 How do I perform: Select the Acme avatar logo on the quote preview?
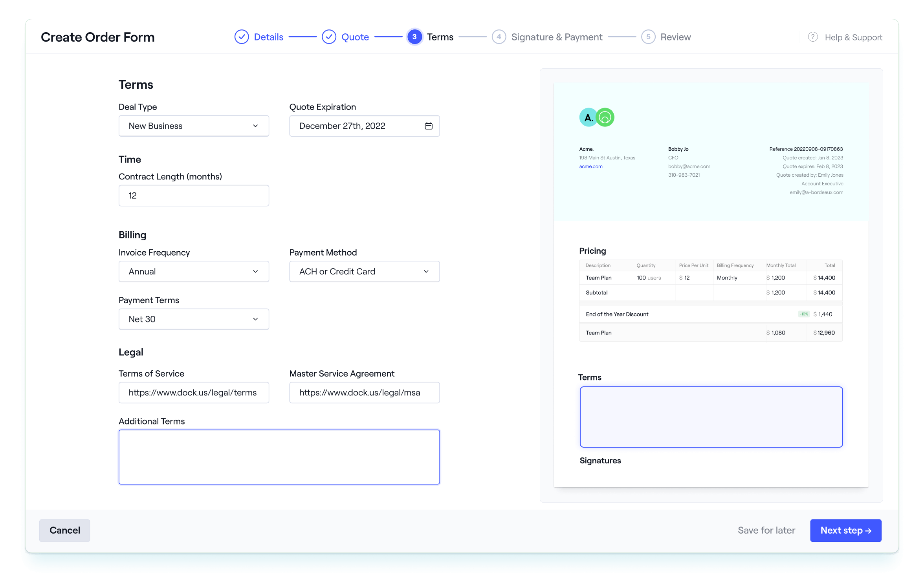point(588,117)
